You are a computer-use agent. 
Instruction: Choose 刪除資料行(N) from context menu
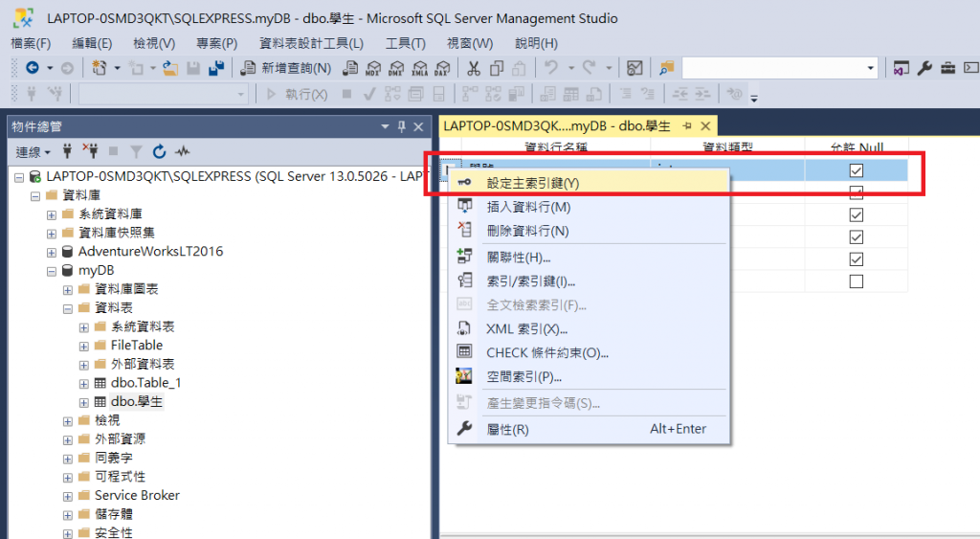(589, 231)
